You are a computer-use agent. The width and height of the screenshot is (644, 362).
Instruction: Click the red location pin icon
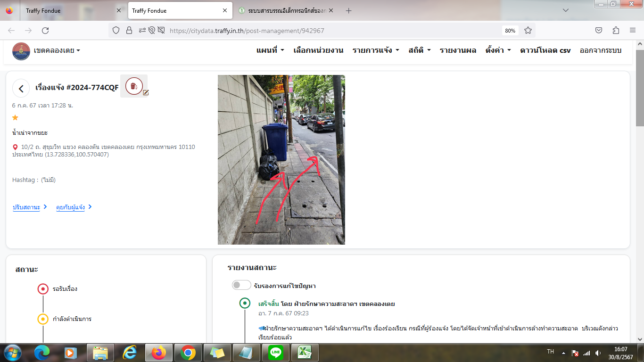click(15, 147)
